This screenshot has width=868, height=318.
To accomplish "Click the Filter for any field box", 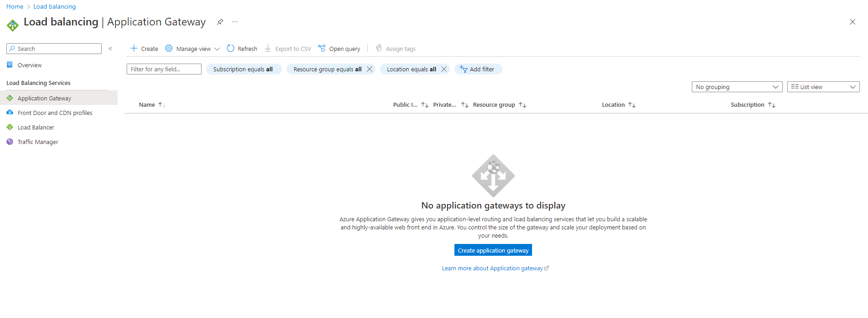I will pos(164,69).
